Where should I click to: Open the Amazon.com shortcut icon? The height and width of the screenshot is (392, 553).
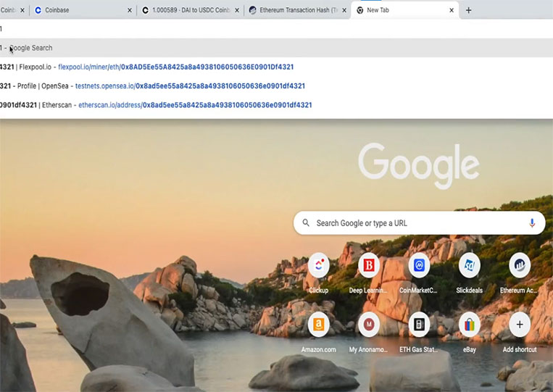(x=318, y=325)
